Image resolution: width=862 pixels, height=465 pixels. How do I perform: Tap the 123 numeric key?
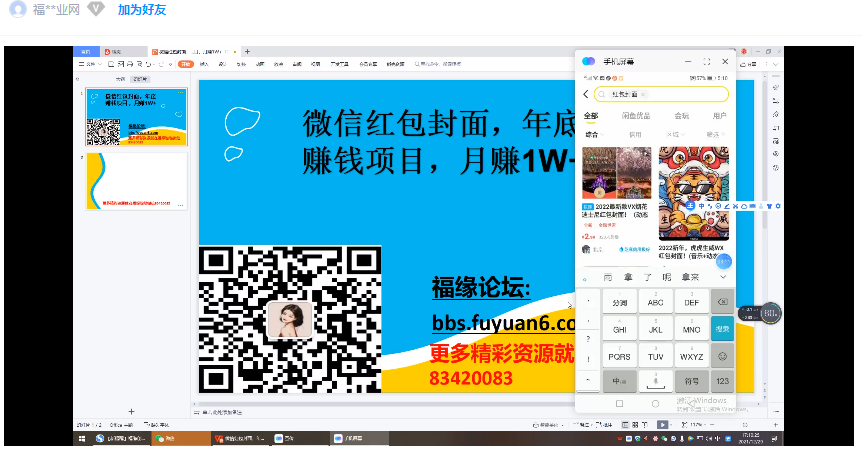(722, 381)
